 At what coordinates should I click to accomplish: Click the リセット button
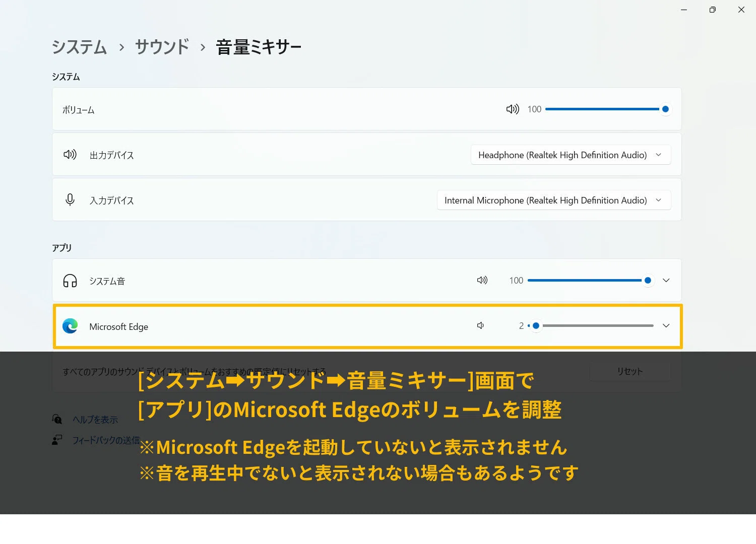[629, 371]
